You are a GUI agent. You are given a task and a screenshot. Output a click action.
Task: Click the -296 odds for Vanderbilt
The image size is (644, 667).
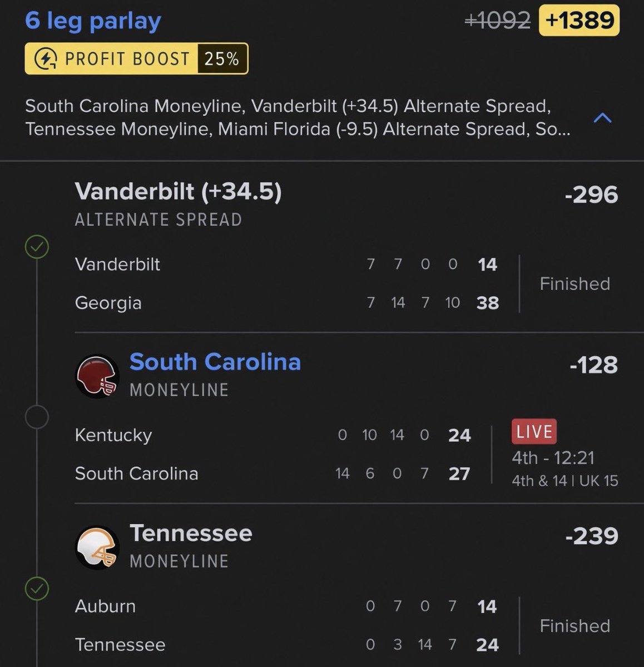click(591, 195)
